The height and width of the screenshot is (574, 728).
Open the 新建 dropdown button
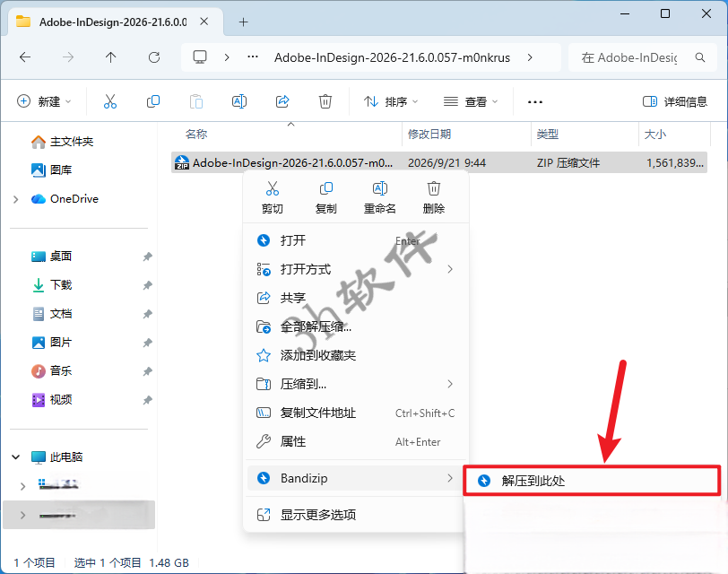44,101
